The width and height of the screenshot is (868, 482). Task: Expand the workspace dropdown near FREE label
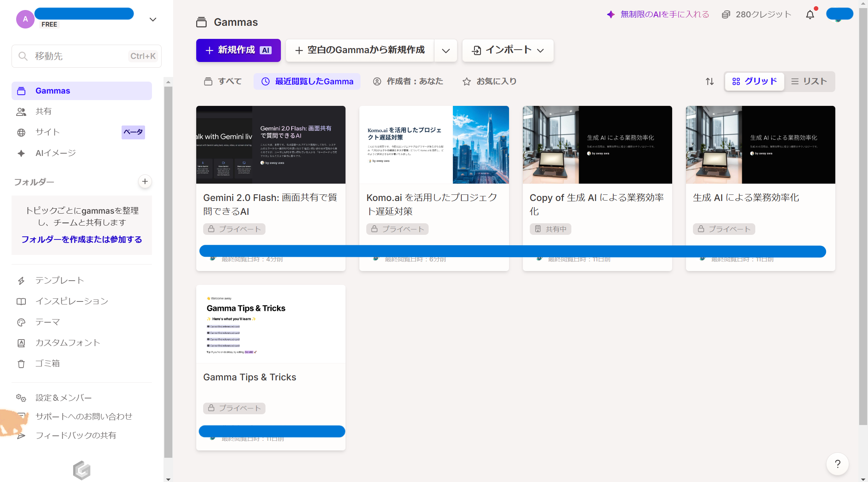(152, 19)
